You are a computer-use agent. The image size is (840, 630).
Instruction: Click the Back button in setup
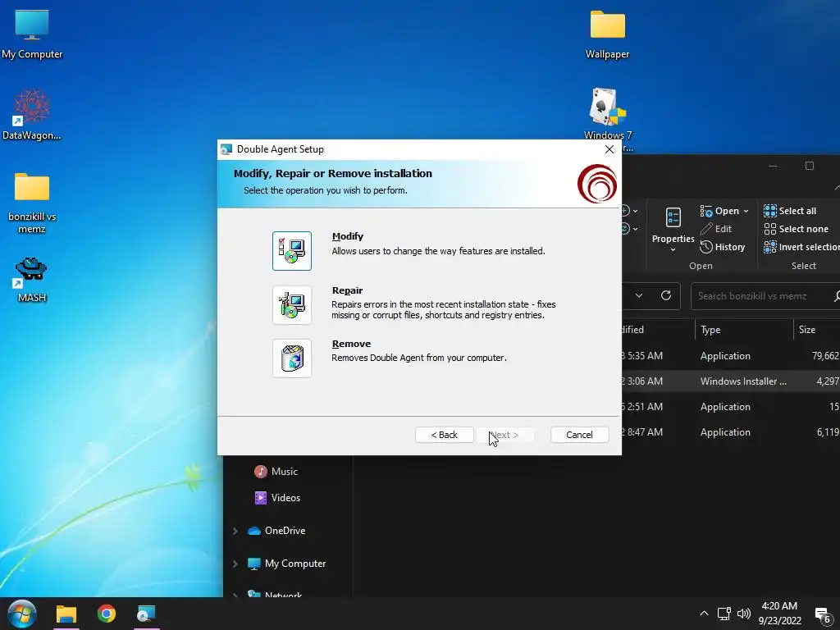(444, 435)
